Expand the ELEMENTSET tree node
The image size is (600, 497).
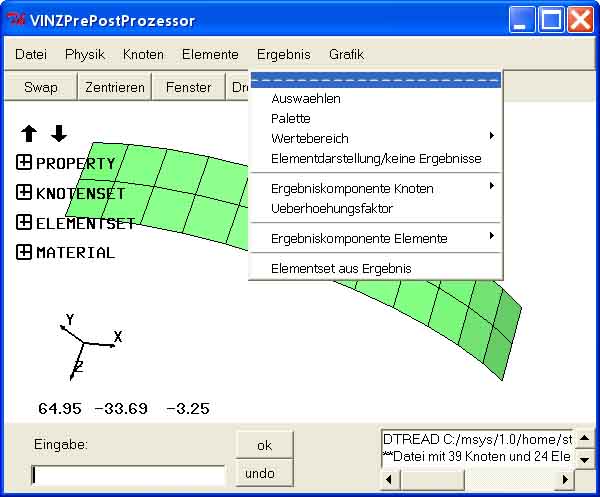pos(24,223)
